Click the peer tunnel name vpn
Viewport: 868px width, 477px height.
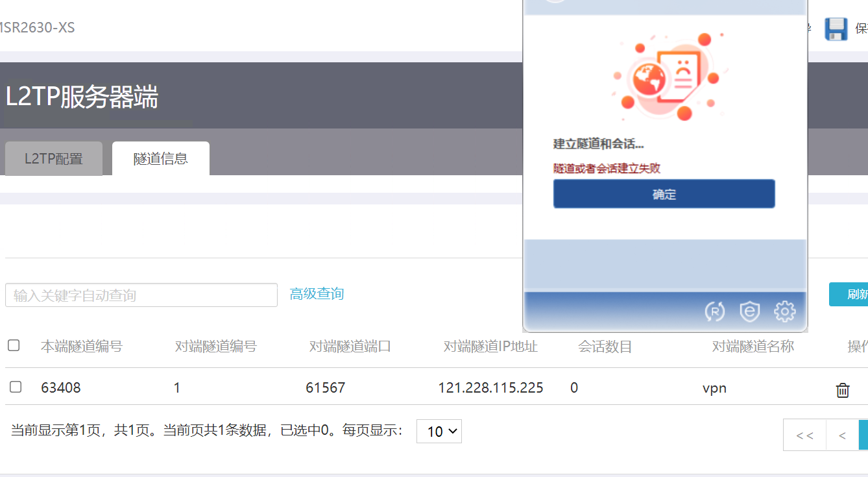pyautogui.click(x=714, y=388)
